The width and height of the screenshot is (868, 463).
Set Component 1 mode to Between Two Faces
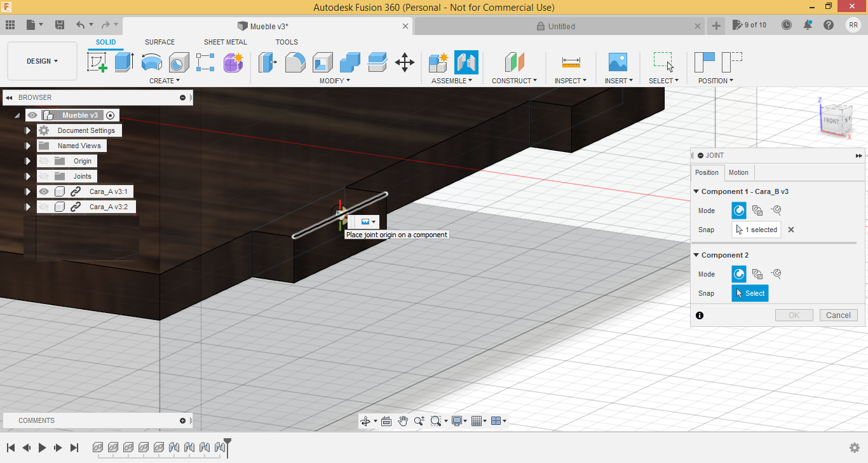(757, 211)
